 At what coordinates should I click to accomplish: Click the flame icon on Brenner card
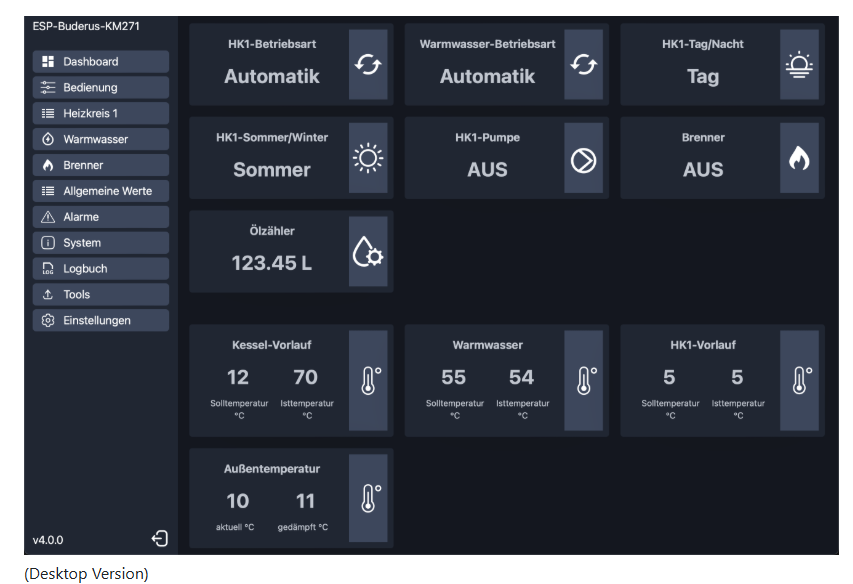coord(798,159)
